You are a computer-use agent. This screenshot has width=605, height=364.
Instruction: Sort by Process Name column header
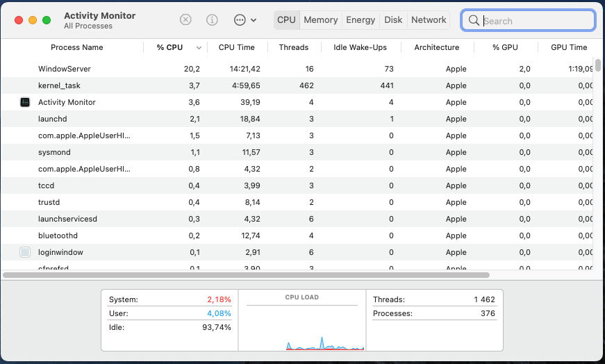[77, 47]
